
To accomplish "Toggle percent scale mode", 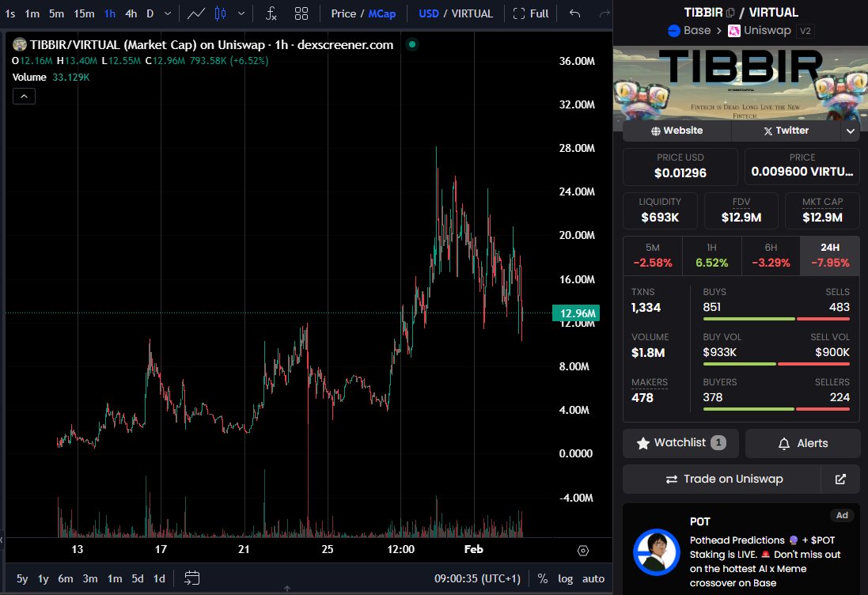I will pyautogui.click(x=543, y=579).
